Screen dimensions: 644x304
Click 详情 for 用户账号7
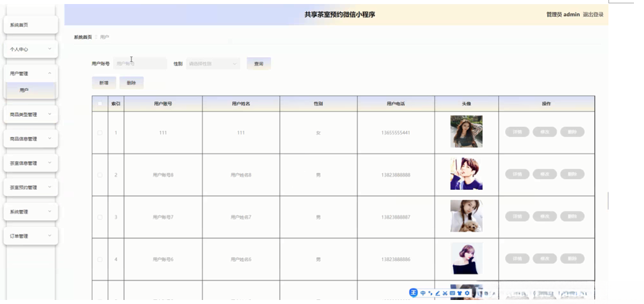pyautogui.click(x=517, y=217)
